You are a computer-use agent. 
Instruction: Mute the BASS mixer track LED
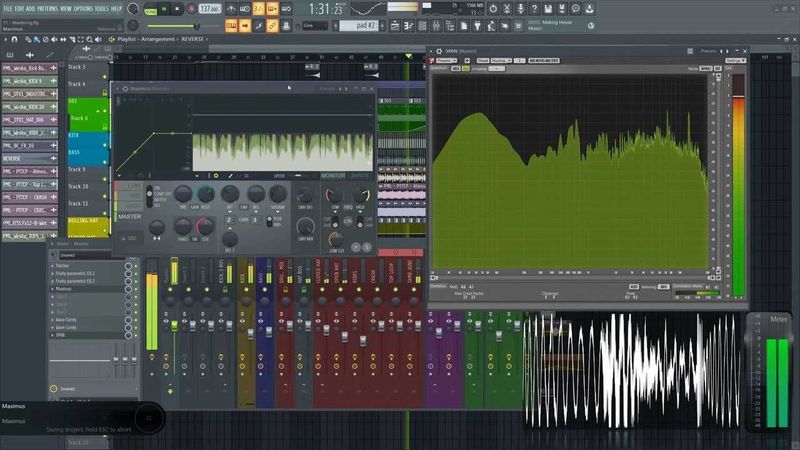264,290
